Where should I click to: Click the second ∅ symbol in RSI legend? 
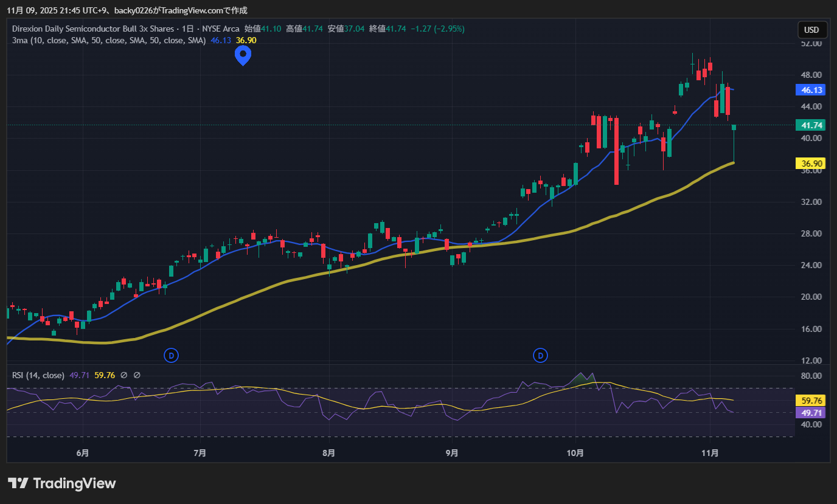point(137,376)
